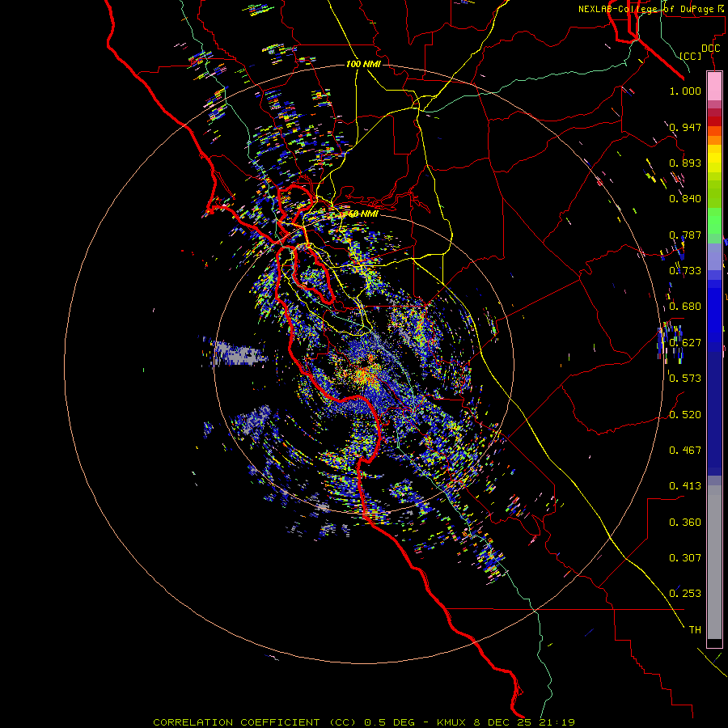Click the 0.840 legend value
Viewport: 728px width, 728px height.
point(685,199)
